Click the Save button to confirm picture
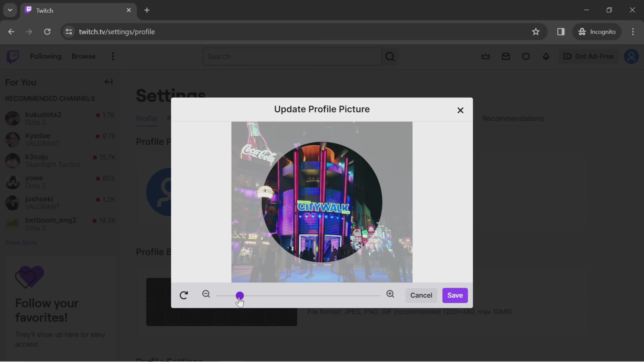644x362 pixels. pyautogui.click(x=455, y=295)
